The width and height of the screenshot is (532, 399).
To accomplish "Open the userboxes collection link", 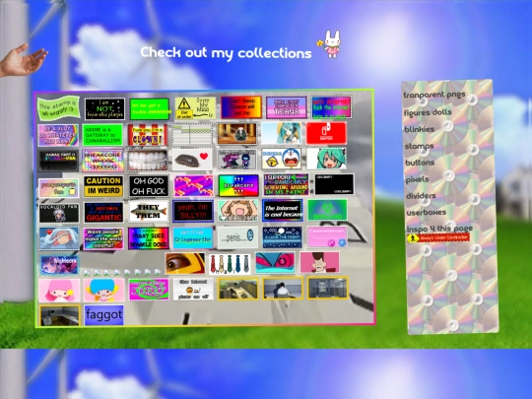I will pos(427,213).
